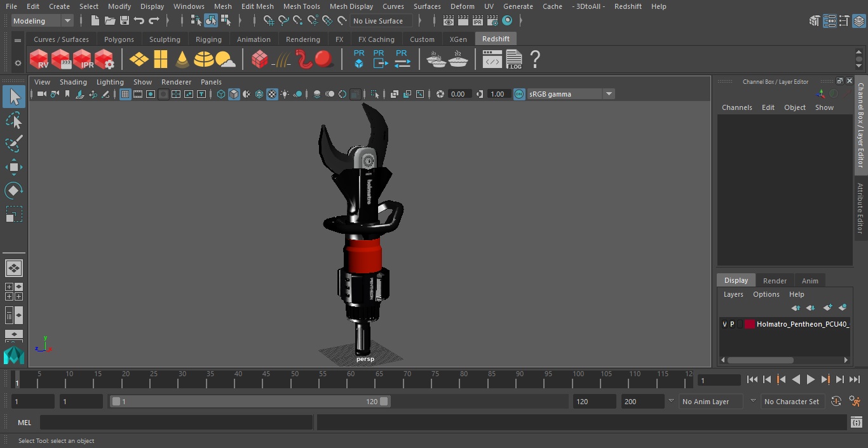Image resolution: width=868 pixels, height=448 pixels.
Task: Click the layer's red color swatch
Action: pos(750,324)
